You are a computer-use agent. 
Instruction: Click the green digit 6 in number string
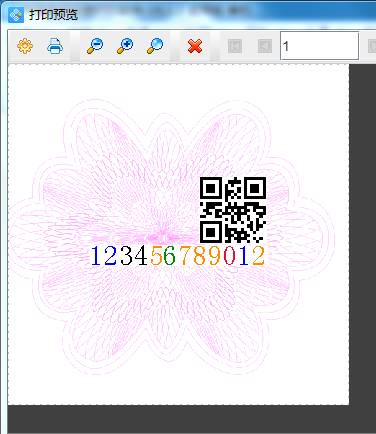169,256
